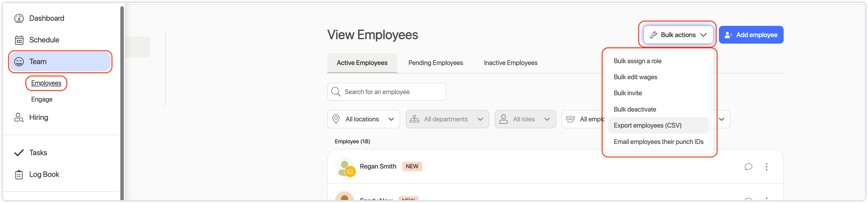The height and width of the screenshot is (203, 868).
Task: Click the Schedule calendar icon
Action: click(x=19, y=40)
